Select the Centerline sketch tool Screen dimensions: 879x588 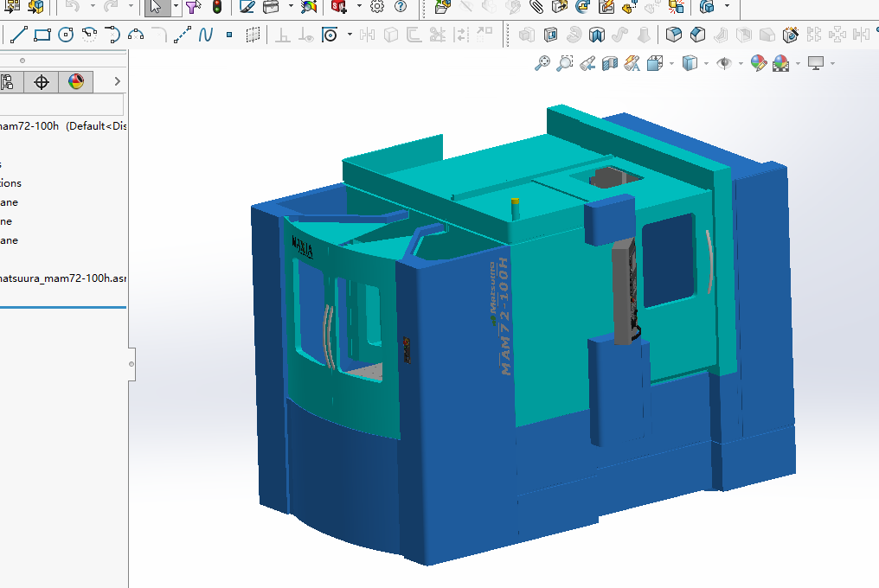click(183, 35)
